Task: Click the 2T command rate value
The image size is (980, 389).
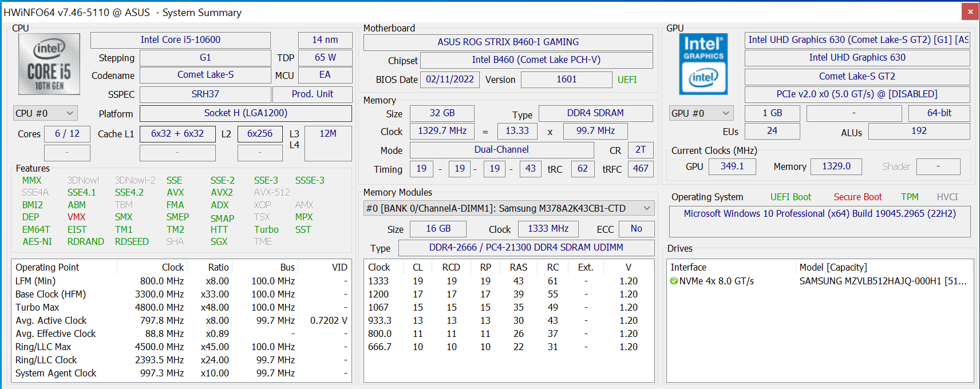Action: click(641, 150)
